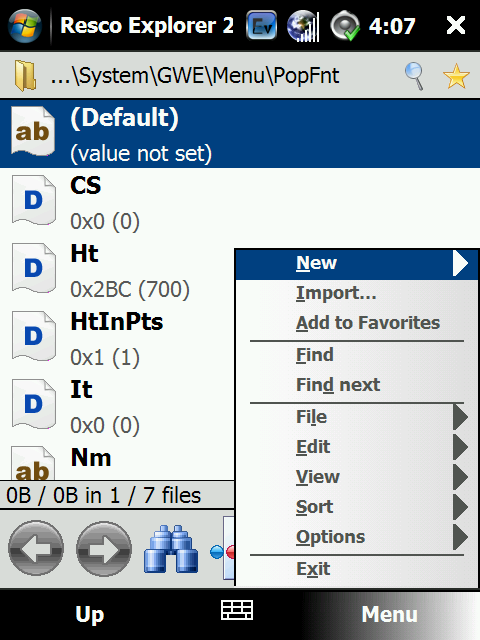Click the ab icon for Nm value
The image size is (480, 640).
point(33,464)
